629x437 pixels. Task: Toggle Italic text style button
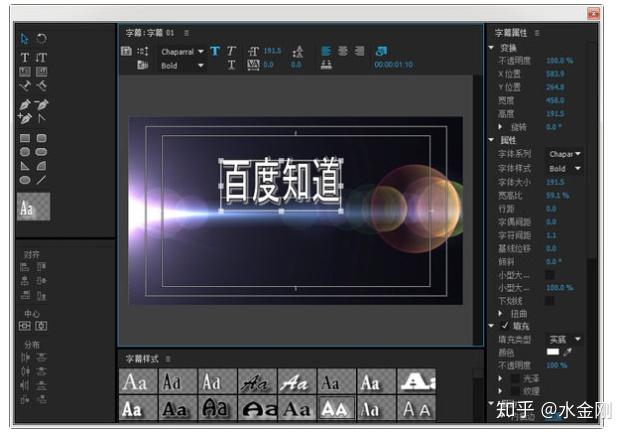[231, 51]
